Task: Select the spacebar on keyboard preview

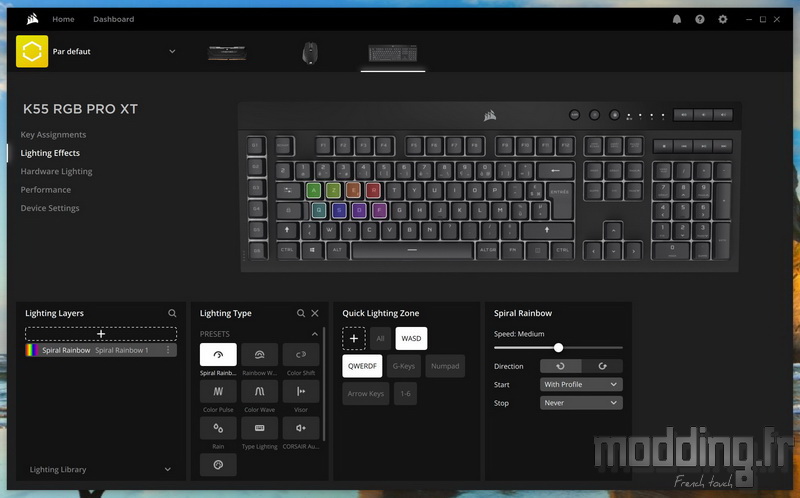Action: point(412,250)
